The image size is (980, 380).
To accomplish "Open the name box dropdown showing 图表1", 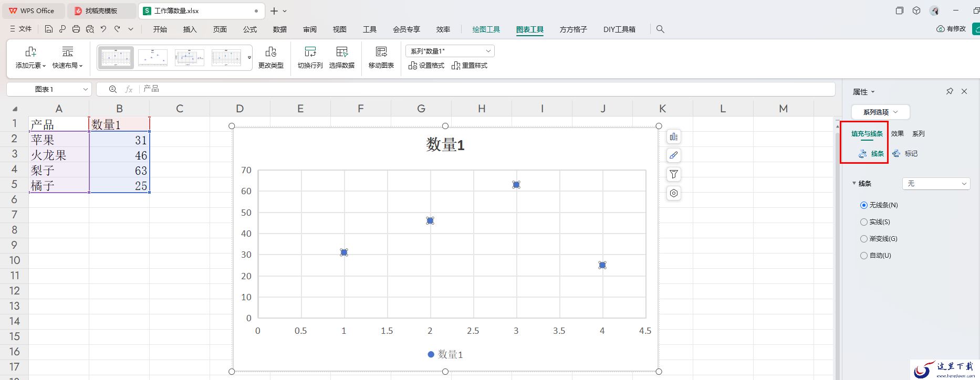I will 86,89.
